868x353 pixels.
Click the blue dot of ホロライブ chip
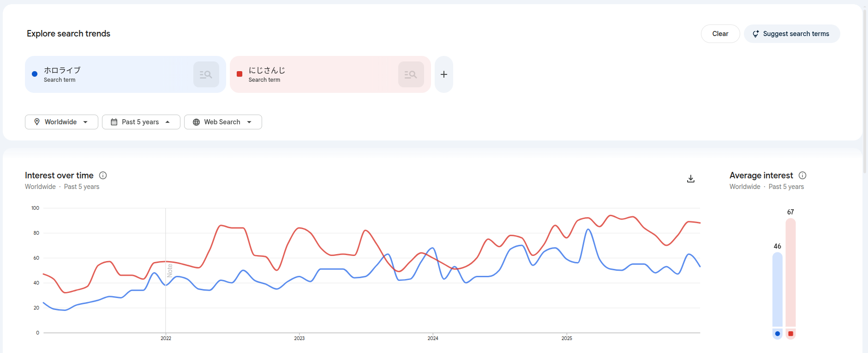(35, 74)
